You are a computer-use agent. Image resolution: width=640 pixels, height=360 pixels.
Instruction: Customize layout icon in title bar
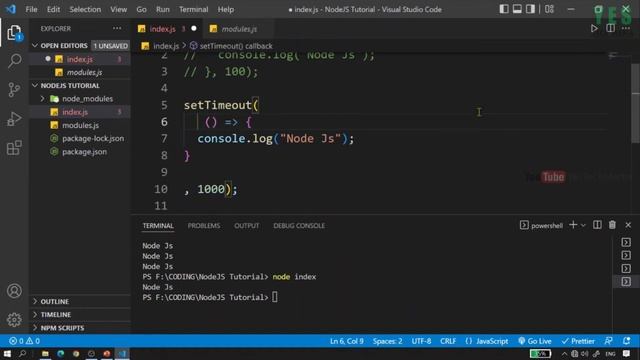(x=549, y=9)
